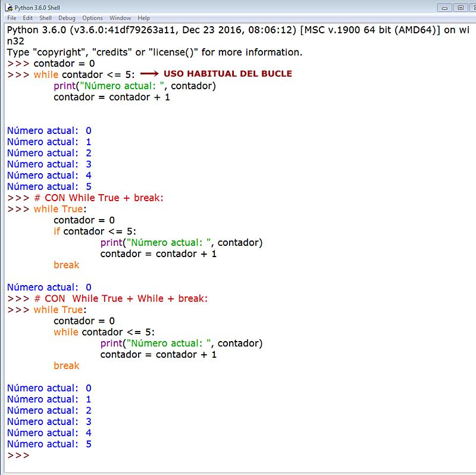Screen dimensions: 476x475
Task: Click the first Número actual: 0 output line
Action: tap(49, 130)
